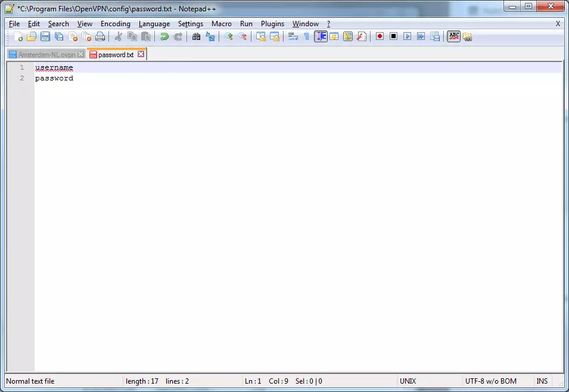Toggle the Document Map panel icon
Image resolution: width=569 pixels, height=392 pixels.
point(320,36)
